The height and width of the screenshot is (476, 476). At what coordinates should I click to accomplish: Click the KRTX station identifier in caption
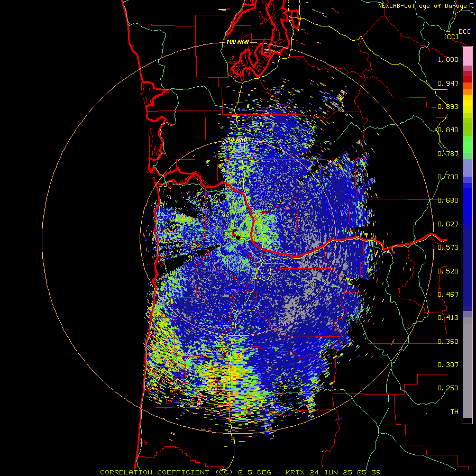tap(296, 472)
